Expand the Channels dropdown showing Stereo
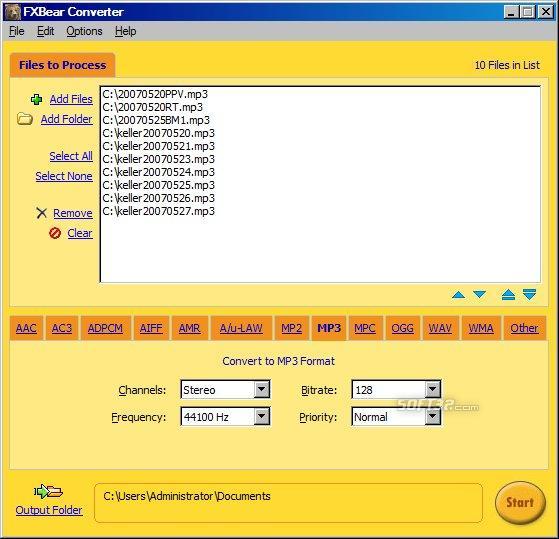Viewport: 559px width, 539px height. tap(261, 390)
